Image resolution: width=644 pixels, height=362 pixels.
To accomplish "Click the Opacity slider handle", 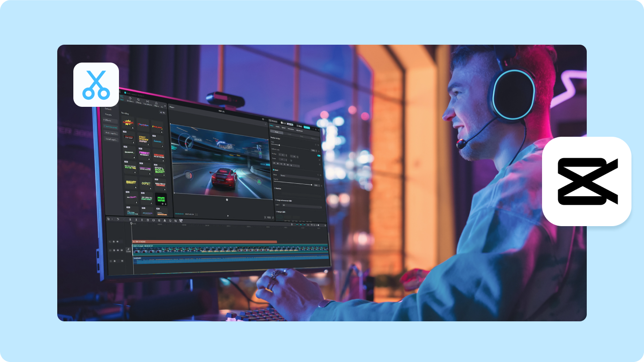I will (x=312, y=185).
